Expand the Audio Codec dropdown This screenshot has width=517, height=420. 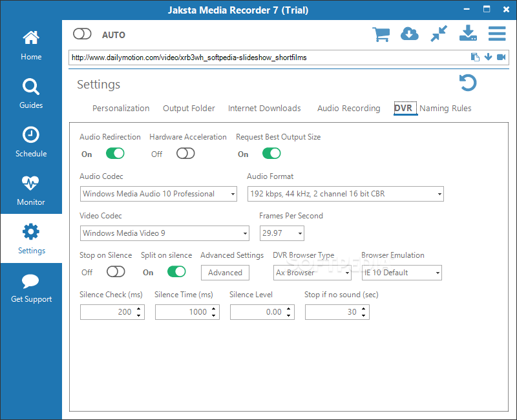158,194
